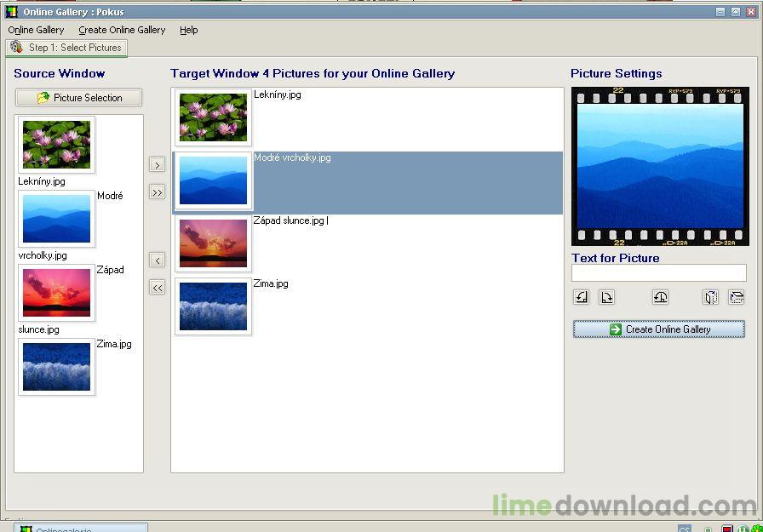
Task: Select Zima.jpg thumbnail in Target Window
Action: (x=213, y=306)
